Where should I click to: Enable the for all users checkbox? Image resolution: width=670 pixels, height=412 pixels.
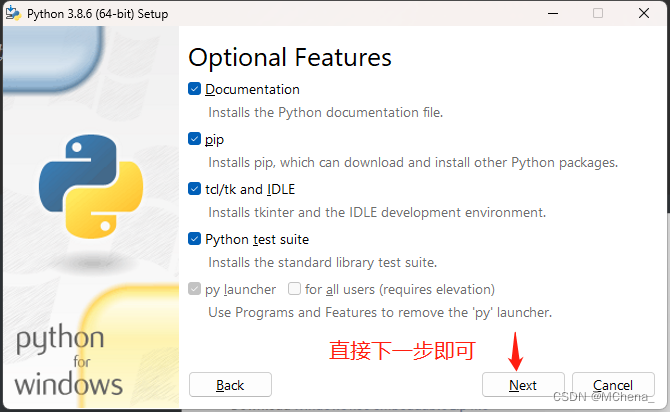point(294,289)
